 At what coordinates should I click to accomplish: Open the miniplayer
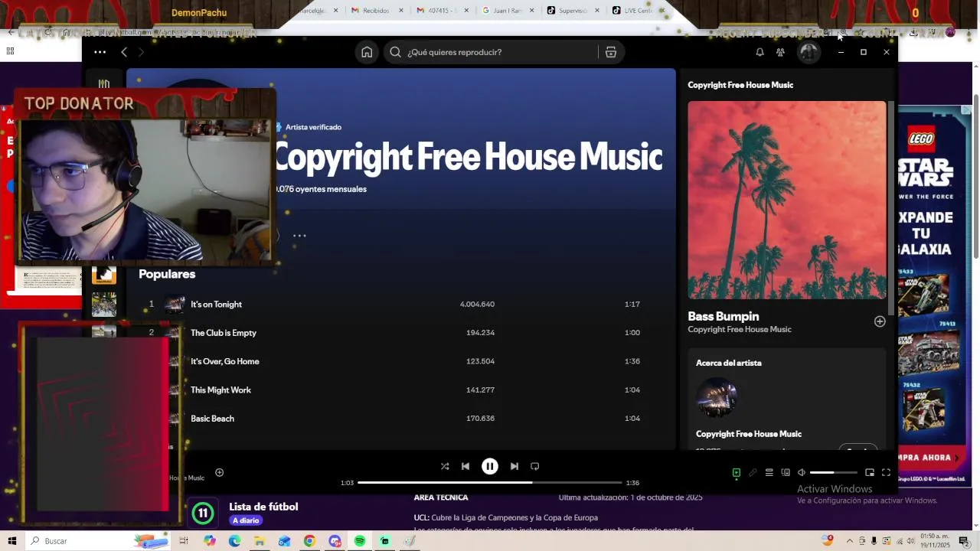click(870, 473)
